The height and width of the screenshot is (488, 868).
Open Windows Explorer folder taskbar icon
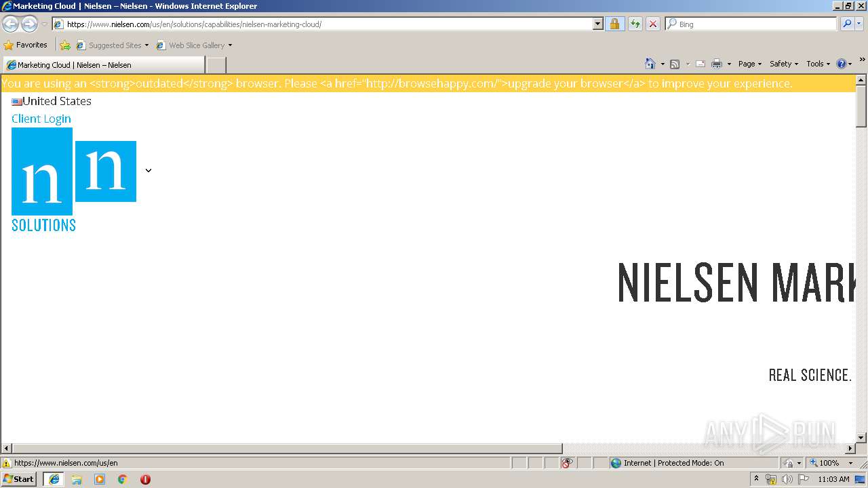(77, 479)
